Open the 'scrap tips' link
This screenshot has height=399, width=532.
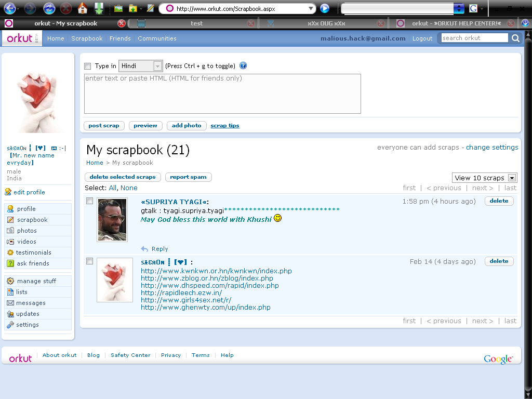tap(225, 126)
